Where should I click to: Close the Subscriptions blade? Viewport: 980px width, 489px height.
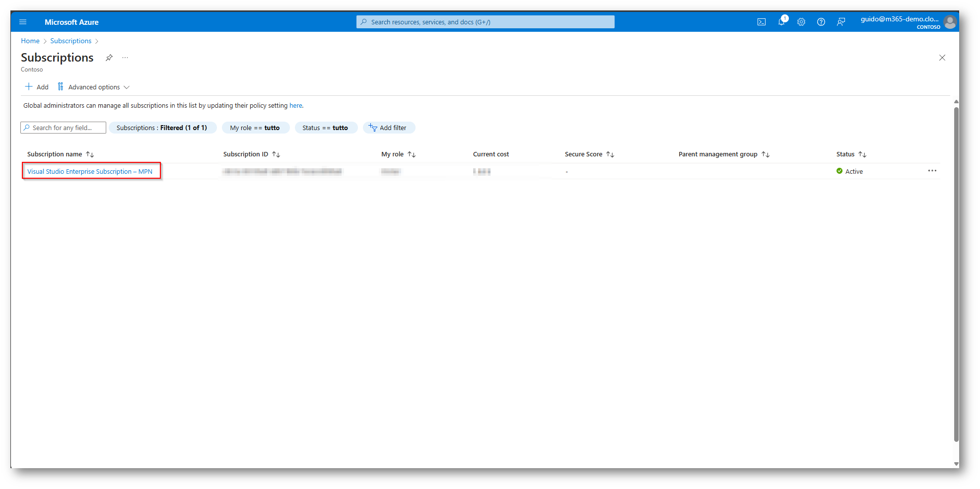tap(942, 58)
